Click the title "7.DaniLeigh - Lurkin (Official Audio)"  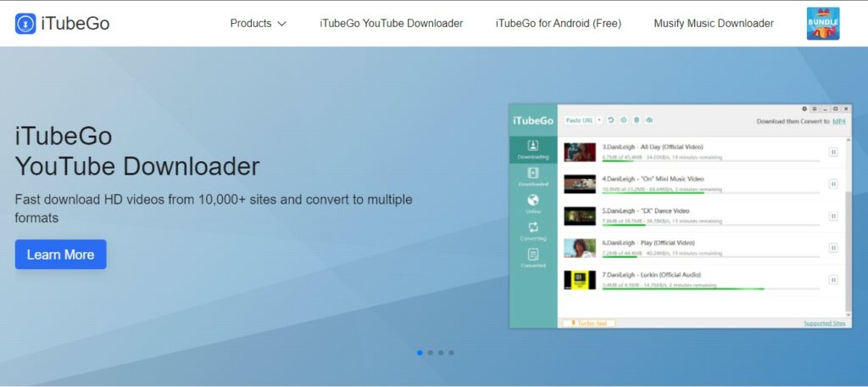coord(652,274)
